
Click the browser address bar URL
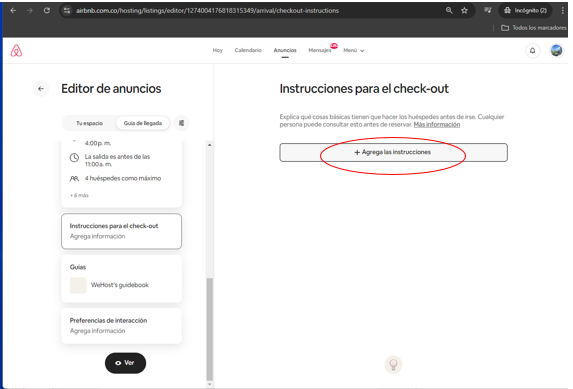pyautogui.click(x=207, y=11)
